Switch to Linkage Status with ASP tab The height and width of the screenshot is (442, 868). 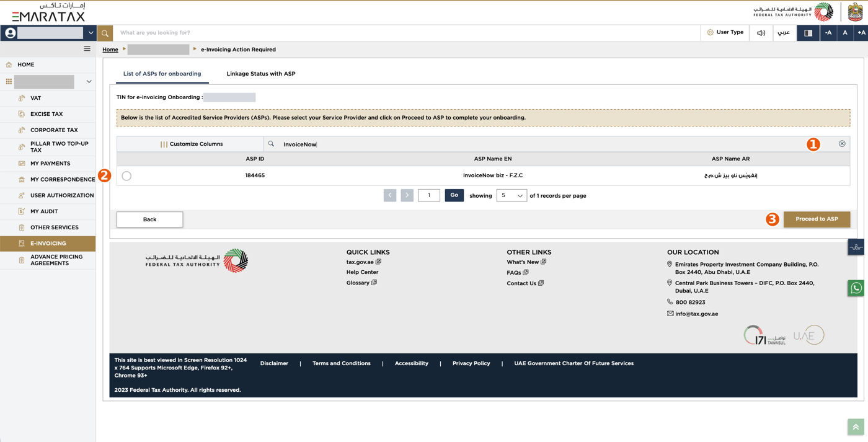pyautogui.click(x=261, y=74)
